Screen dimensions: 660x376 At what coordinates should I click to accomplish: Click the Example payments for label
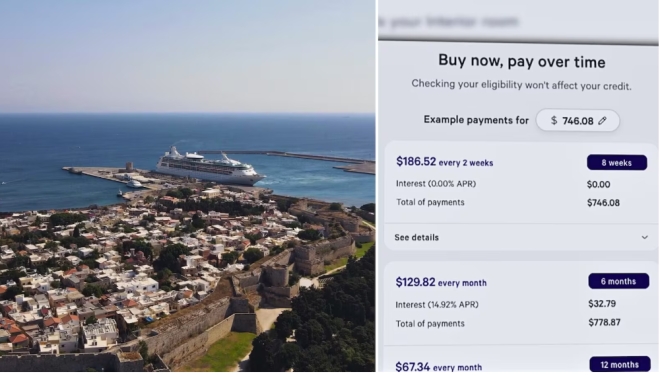[x=476, y=120]
